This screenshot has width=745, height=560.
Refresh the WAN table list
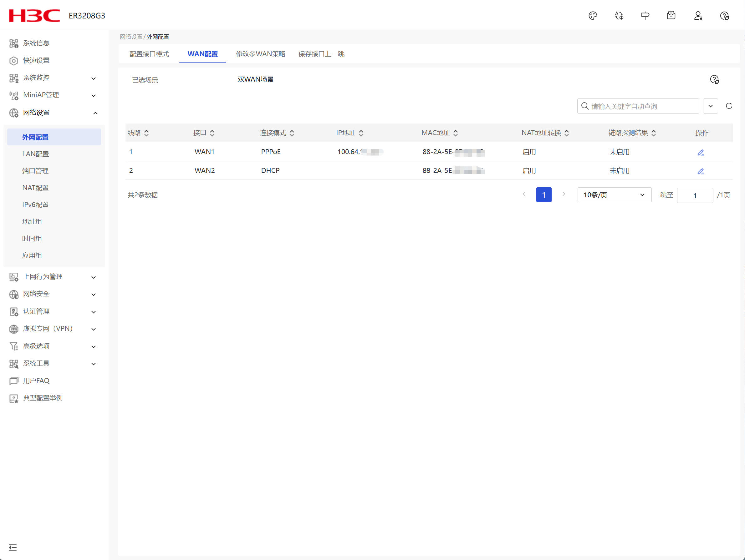[729, 106]
